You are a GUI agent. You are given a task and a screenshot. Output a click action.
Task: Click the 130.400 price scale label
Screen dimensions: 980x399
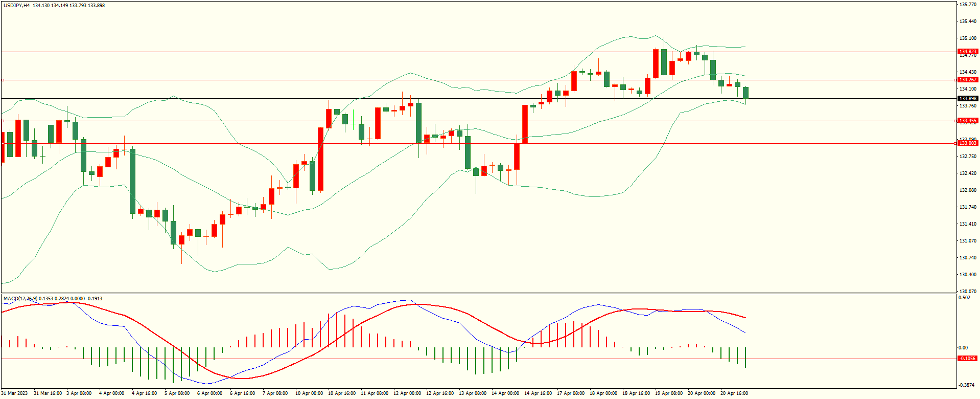pyautogui.click(x=968, y=275)
